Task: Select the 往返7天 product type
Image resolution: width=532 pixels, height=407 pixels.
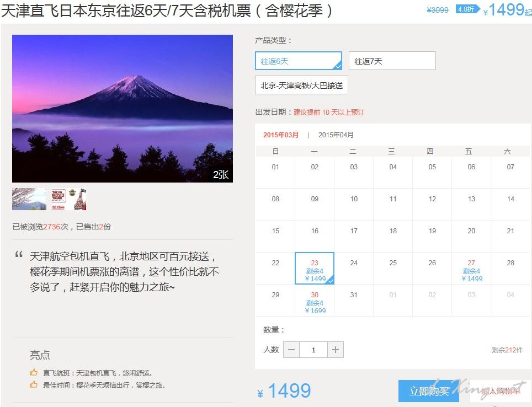Action: point(392,61)
